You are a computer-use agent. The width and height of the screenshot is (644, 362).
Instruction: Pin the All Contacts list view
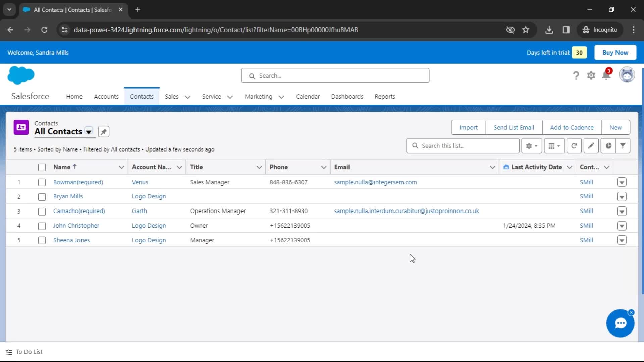(x=104, y=132)
